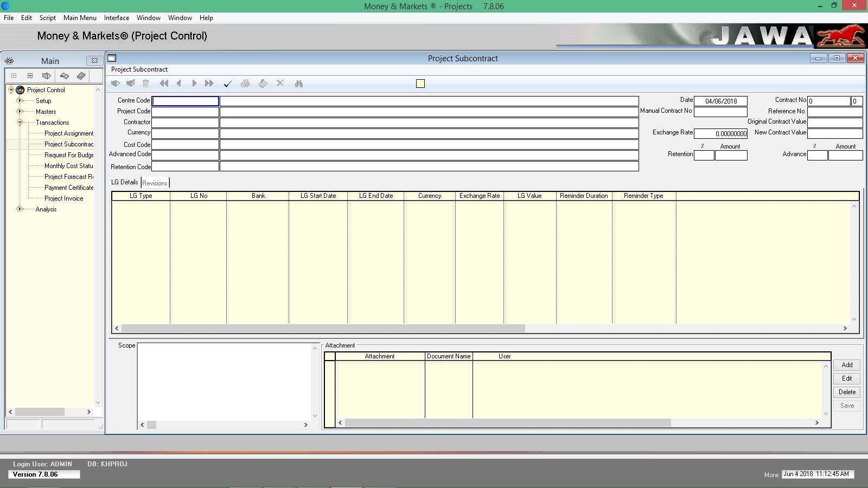
Task: Open the Interface menu
Action: [117, 18]
